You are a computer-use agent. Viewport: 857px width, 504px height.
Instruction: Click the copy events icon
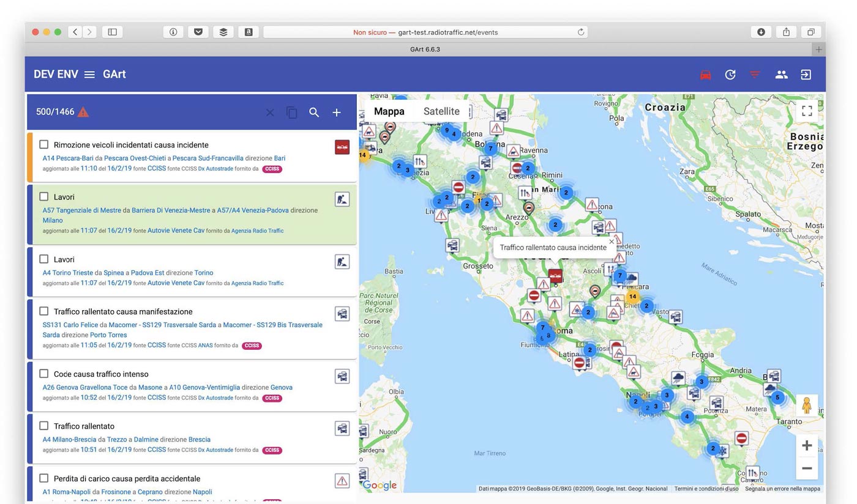[292, 113]
